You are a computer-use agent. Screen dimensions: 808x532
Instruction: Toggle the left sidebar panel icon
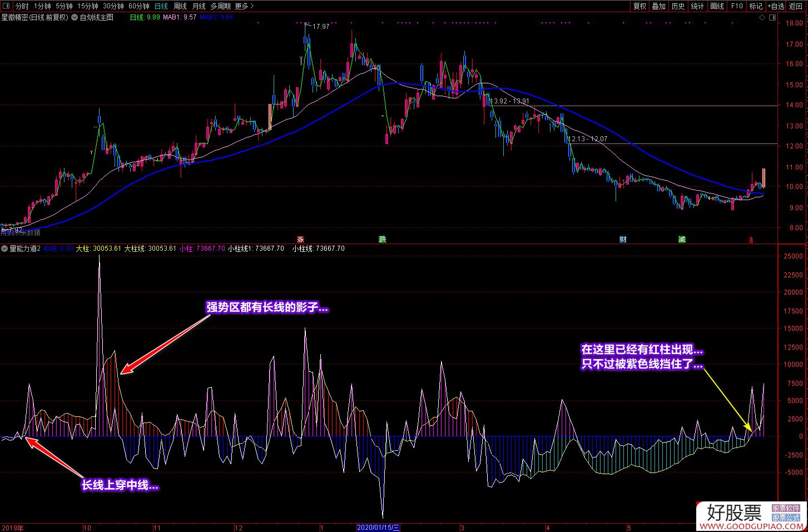click(6, 6)
